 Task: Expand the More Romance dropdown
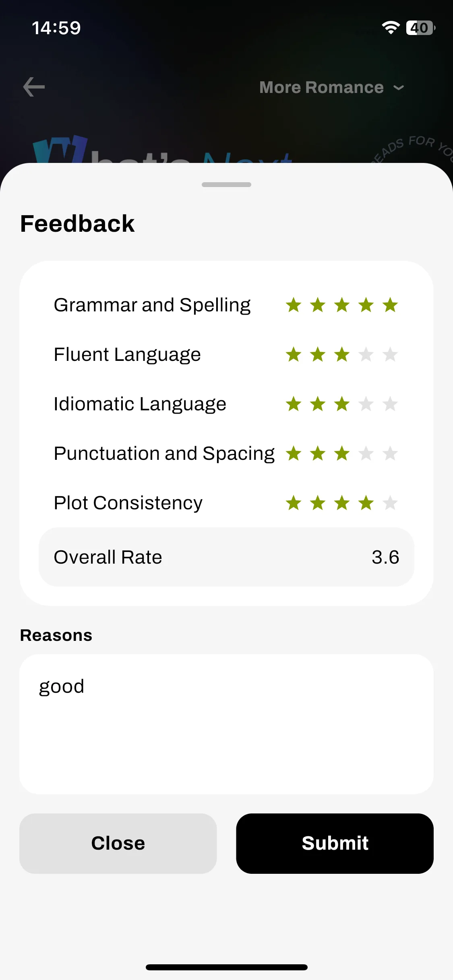coord(331,87)
